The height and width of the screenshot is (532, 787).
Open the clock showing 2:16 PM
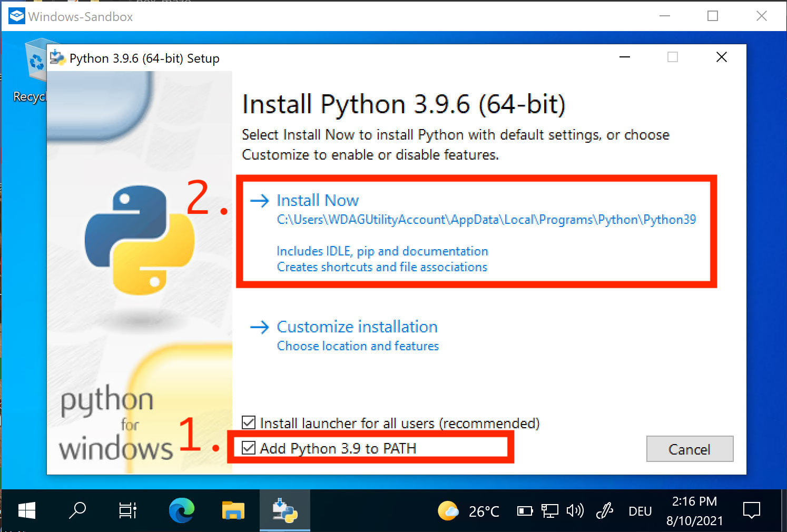pyautogui.click(x=694, y=511)
